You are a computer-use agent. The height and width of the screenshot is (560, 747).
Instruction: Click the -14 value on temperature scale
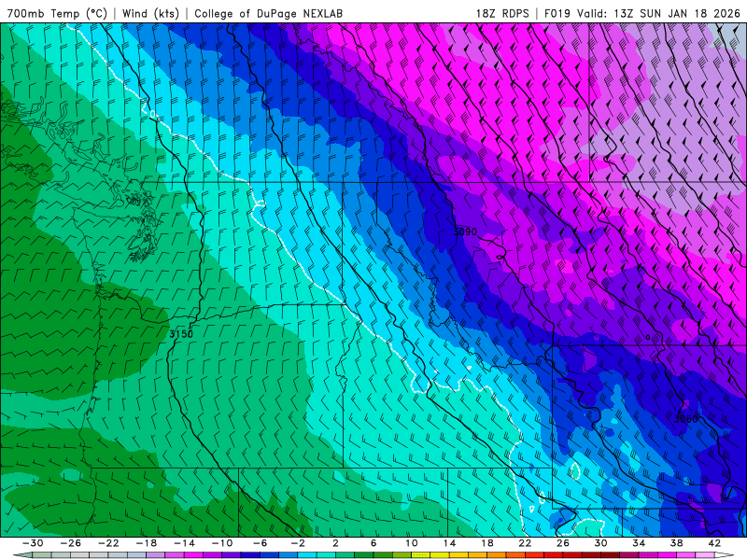[184, 543]
